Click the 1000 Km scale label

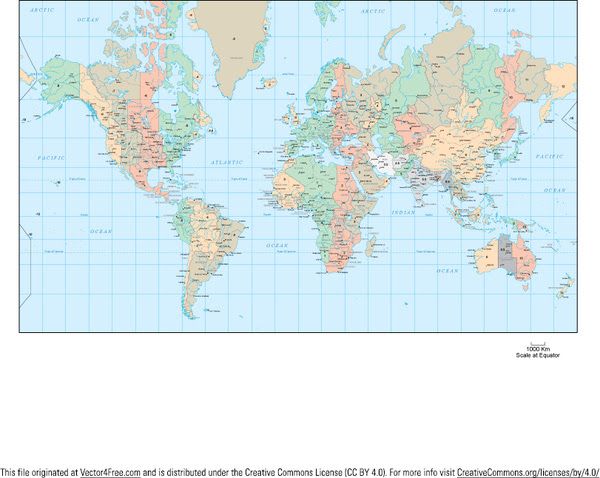[538, 349]
